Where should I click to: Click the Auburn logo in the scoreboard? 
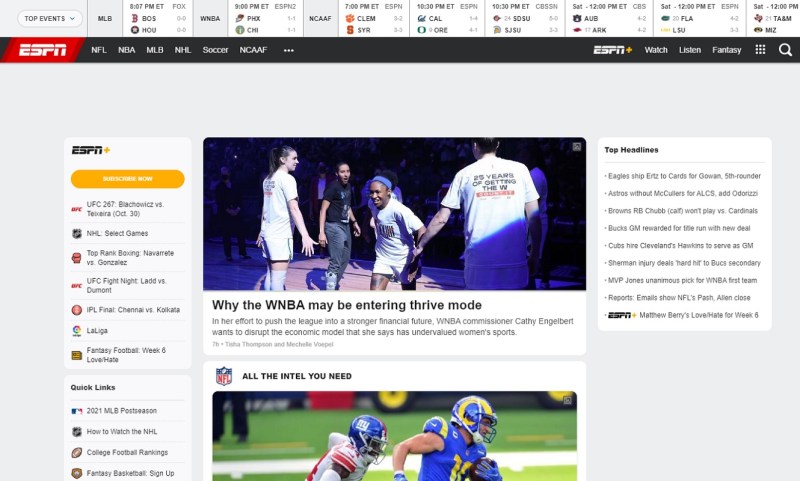pos(577,18)
